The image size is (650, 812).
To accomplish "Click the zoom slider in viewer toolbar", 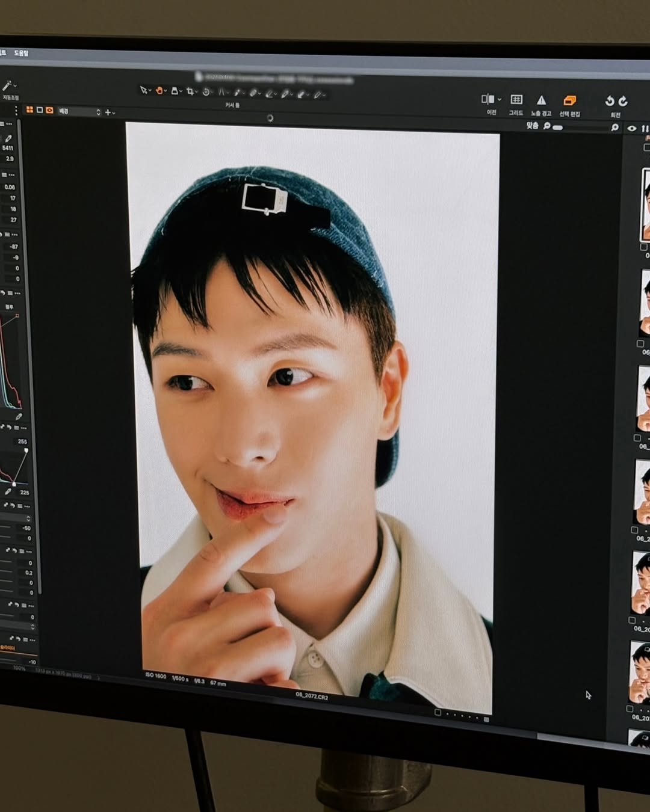I will coord(557,127).
